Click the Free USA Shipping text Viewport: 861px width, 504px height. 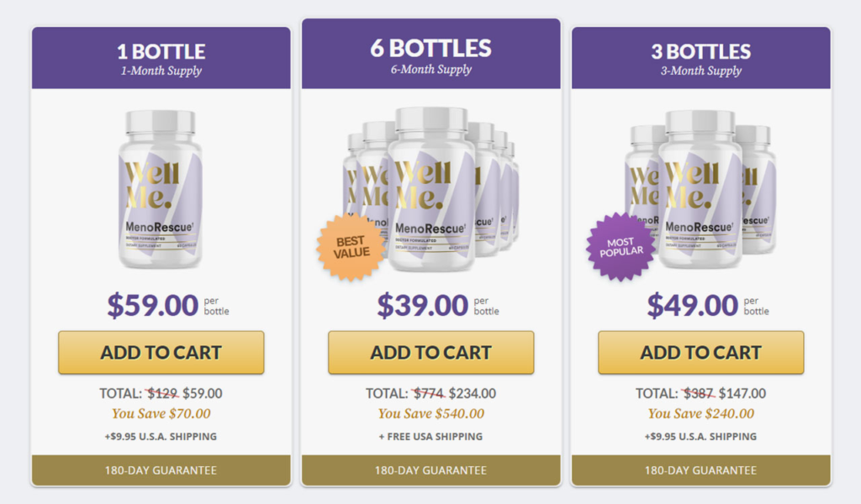430,437
